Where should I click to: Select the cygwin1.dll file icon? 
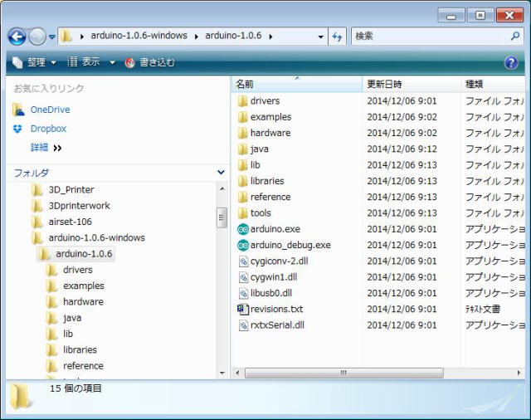[x=243, y=277]
